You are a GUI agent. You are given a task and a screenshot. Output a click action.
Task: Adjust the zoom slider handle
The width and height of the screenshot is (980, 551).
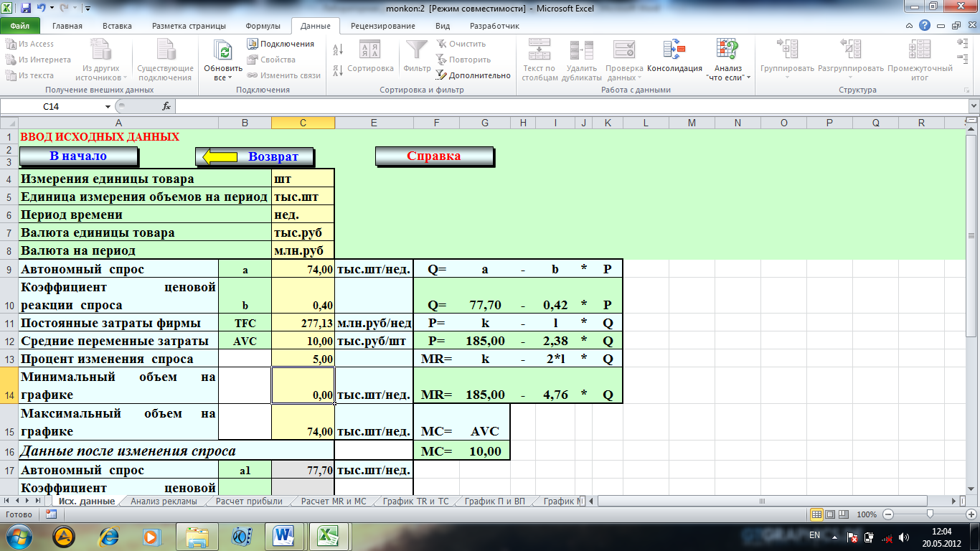click(x=930, y=514)
